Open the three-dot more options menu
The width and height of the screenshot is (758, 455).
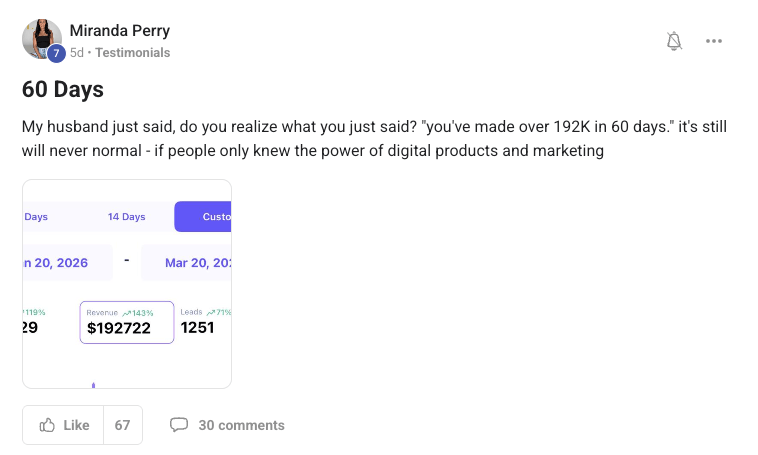pos(713,41)
